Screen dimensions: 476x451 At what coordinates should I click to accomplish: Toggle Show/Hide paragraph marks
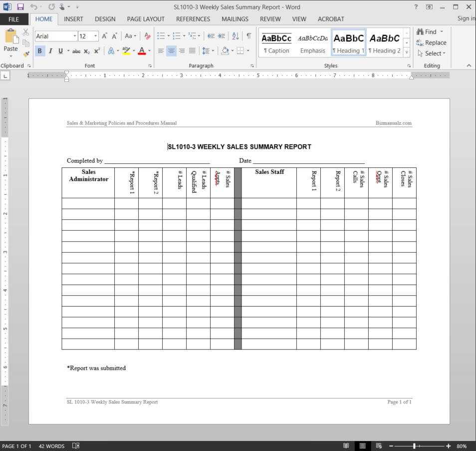[248, 36]
